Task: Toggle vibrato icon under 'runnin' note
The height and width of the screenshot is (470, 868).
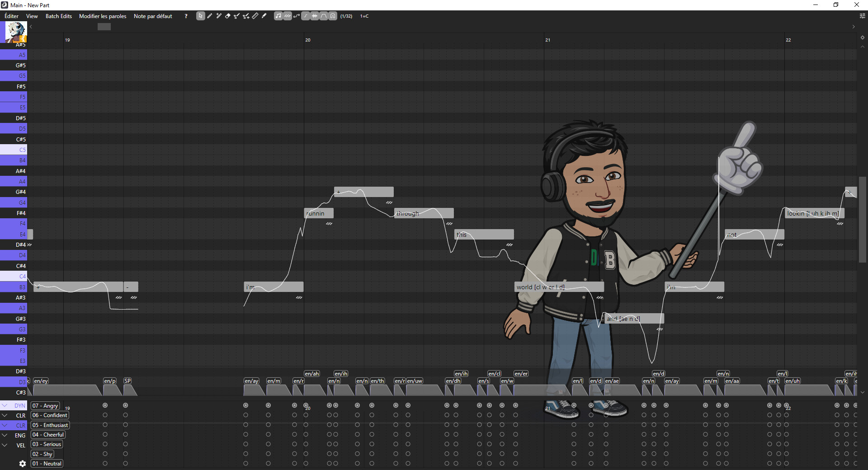Action: (329, 224)
